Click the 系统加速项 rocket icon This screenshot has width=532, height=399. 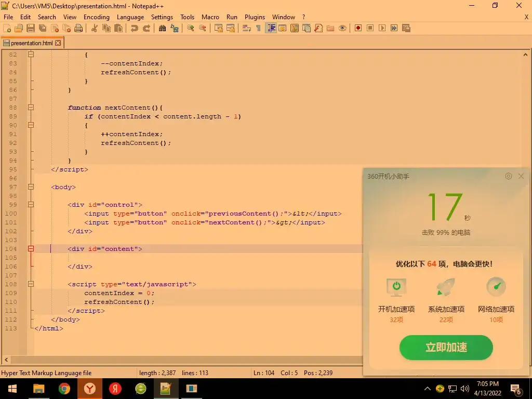[446, 287]
